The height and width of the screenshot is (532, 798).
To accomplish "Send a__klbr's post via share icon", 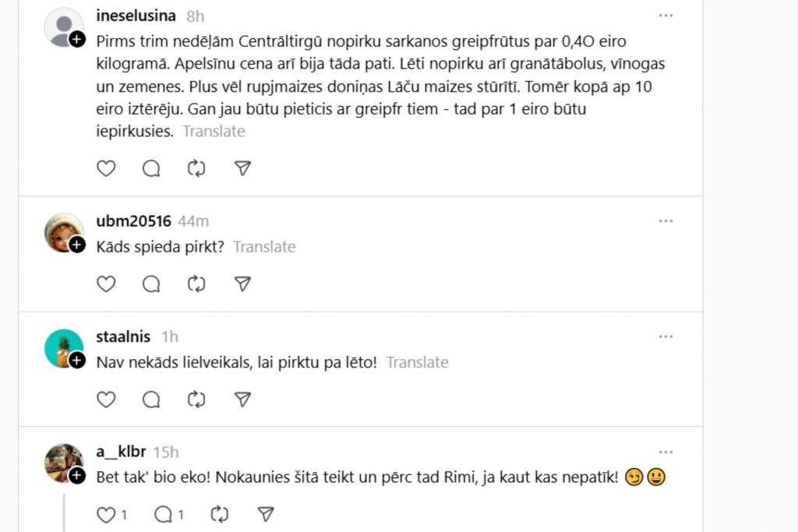I will [x=266, y=514].
